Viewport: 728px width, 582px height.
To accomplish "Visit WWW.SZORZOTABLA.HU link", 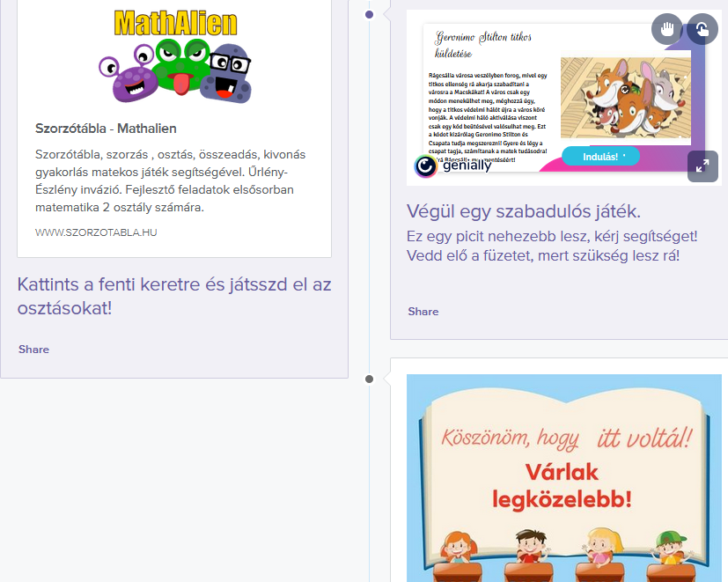I will pyautogui.click(x=96, y=232).
